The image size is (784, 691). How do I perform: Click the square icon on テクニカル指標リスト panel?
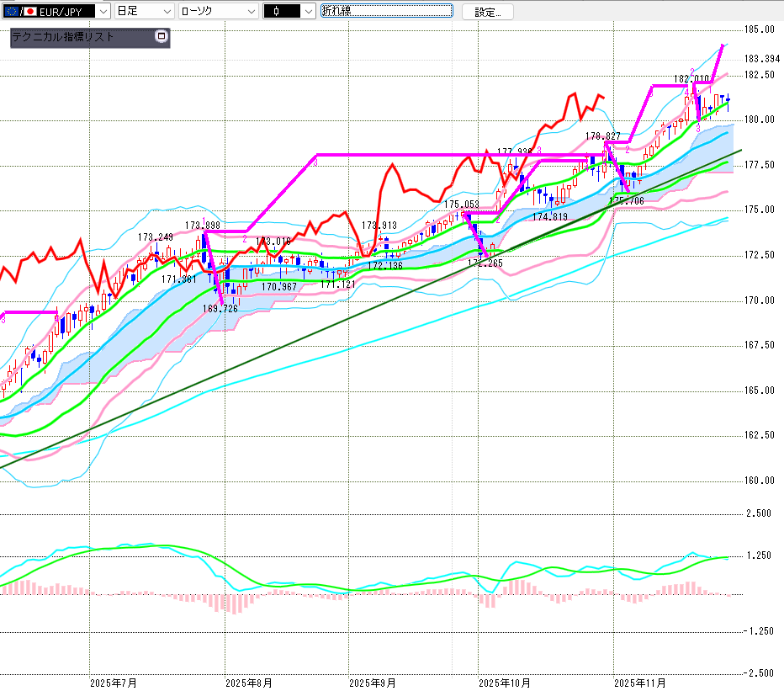tap(162, 37)
